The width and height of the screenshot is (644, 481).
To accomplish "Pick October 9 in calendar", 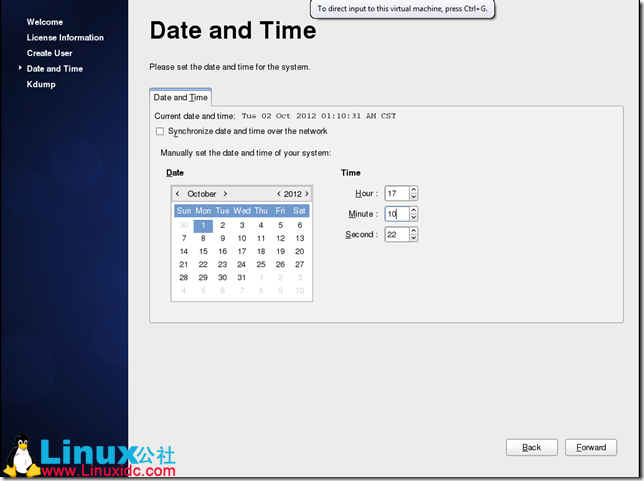I will (x=223, y=238).
